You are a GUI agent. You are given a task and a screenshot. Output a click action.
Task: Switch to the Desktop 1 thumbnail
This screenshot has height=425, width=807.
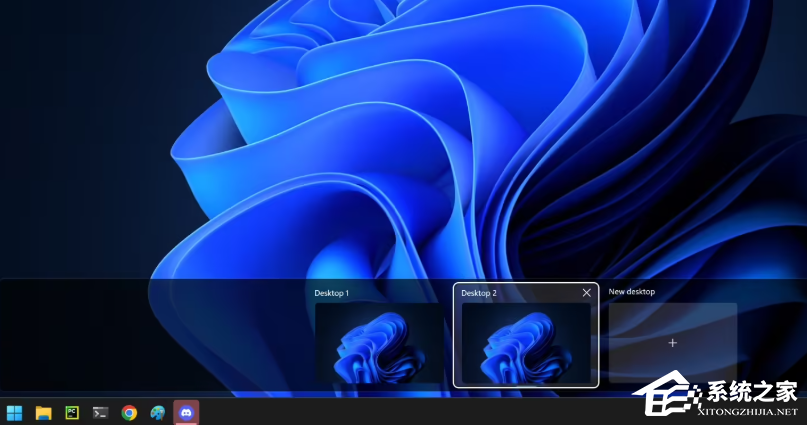[x=379, y=343]
